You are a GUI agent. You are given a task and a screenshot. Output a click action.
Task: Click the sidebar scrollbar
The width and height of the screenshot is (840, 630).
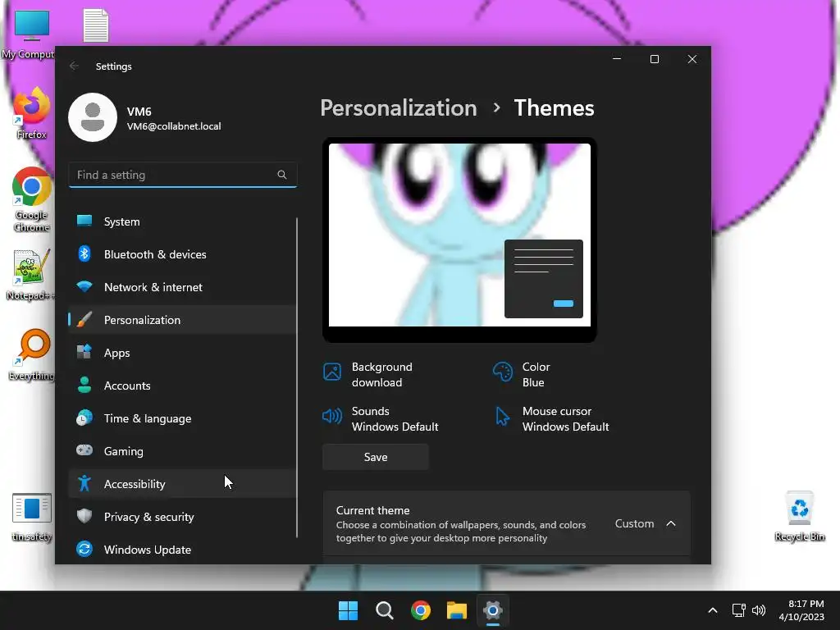pyautogui.click(x=297, y=377)
